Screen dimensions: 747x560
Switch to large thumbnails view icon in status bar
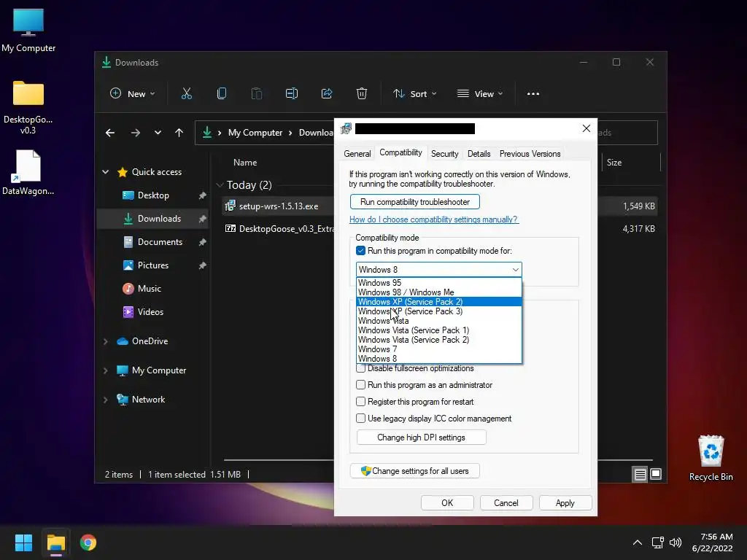pyautogui.click(x=656, y=474)
